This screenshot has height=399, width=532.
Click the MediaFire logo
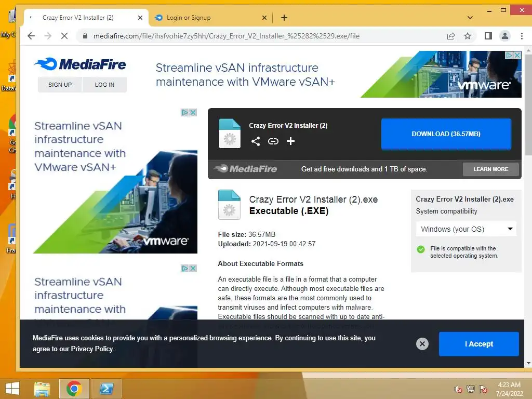tap(80, 64)
